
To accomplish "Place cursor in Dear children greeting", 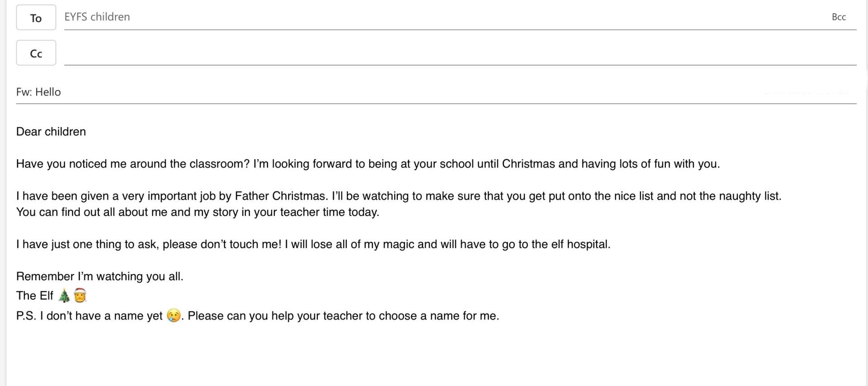I will tap(51, 132).
